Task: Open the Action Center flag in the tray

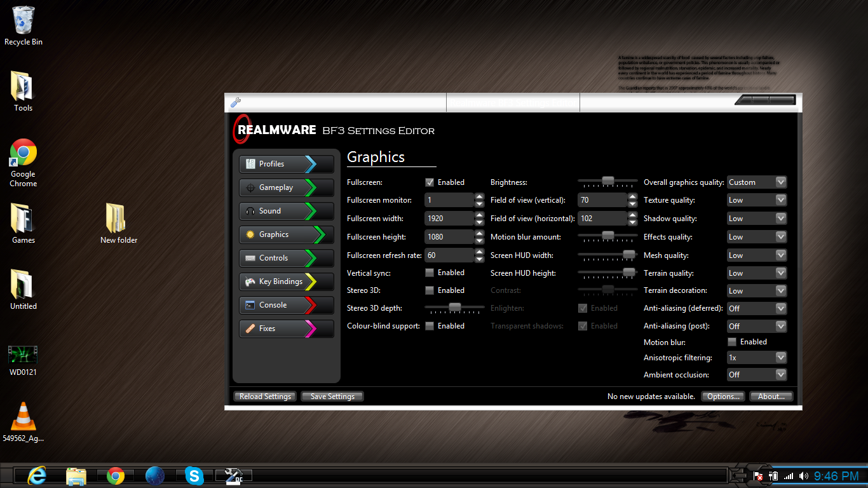Action: pyautogui.click(x=758, y=476)
